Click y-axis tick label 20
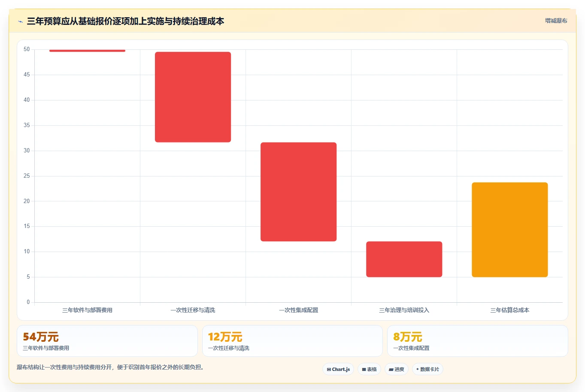 tap(27, 201)
